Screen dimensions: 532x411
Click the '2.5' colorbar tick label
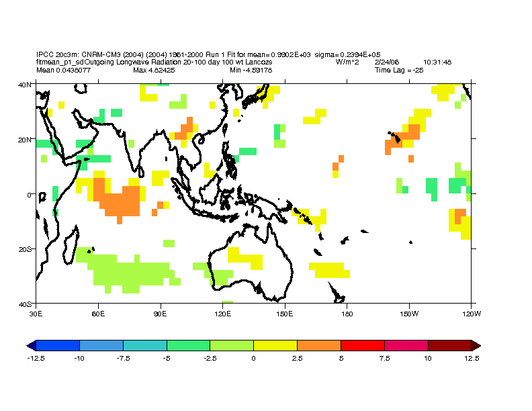(297, 359)
